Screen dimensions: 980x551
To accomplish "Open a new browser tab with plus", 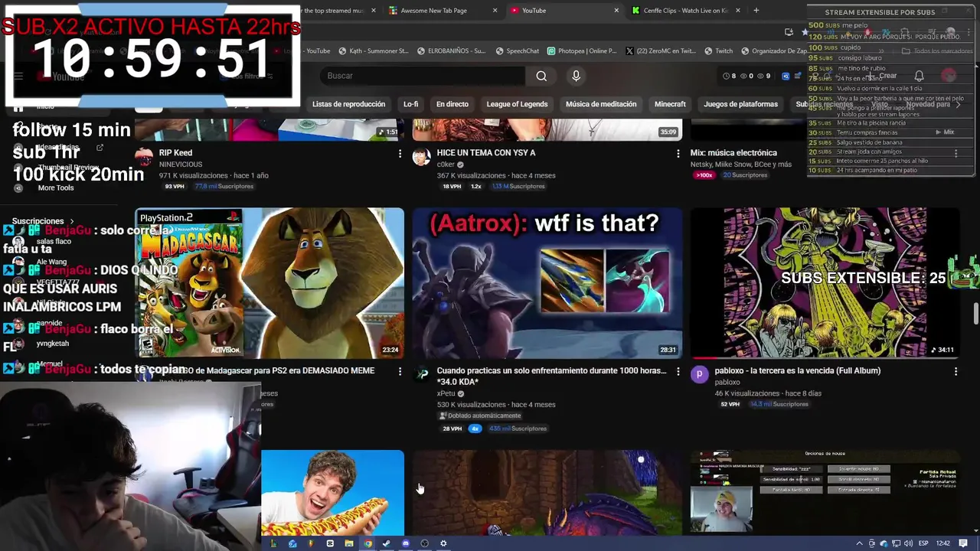I will [756, 11].
